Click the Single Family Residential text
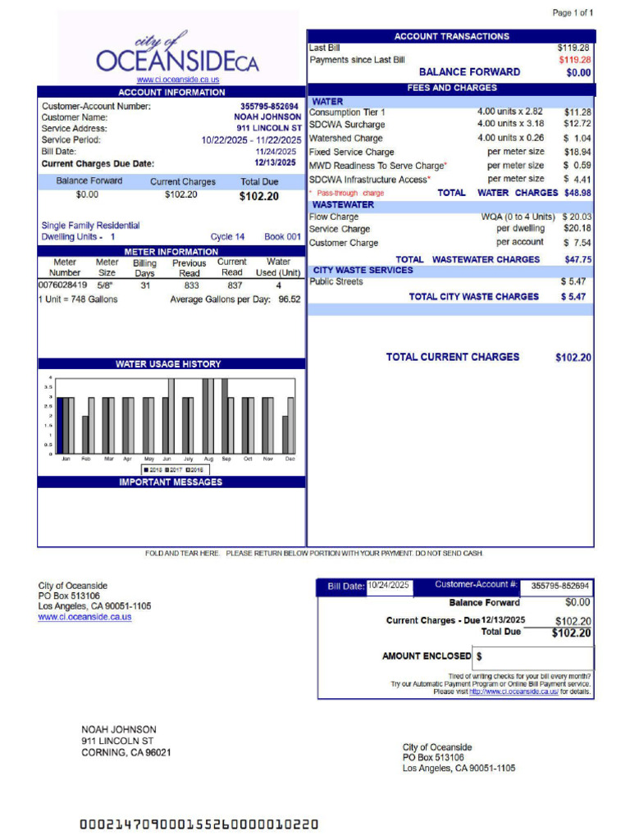 click(90, 225)
